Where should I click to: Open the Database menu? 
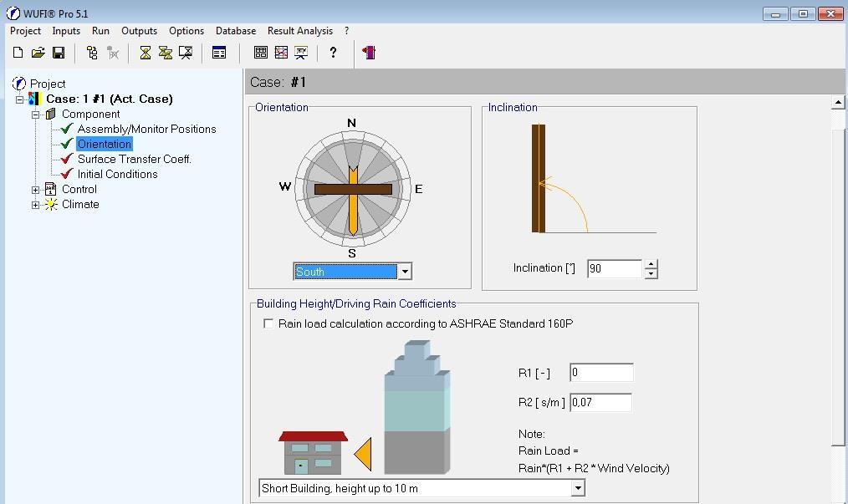236,31
